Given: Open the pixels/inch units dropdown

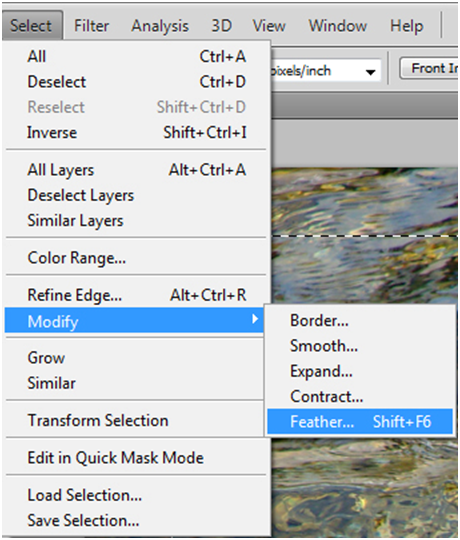Looking at the screenshot, I should click(x=370, y=72).
